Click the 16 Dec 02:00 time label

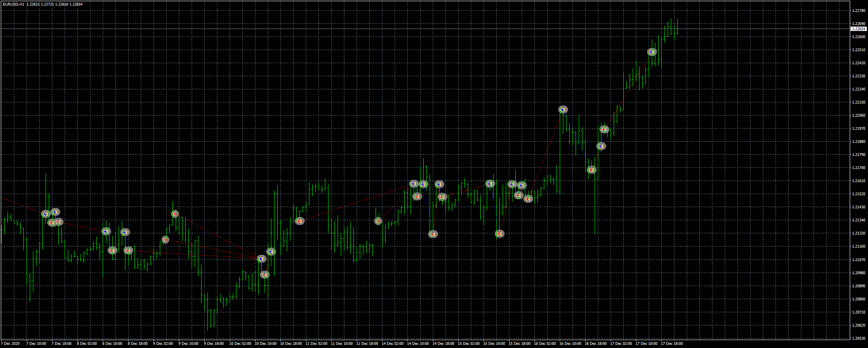point(545,344)
